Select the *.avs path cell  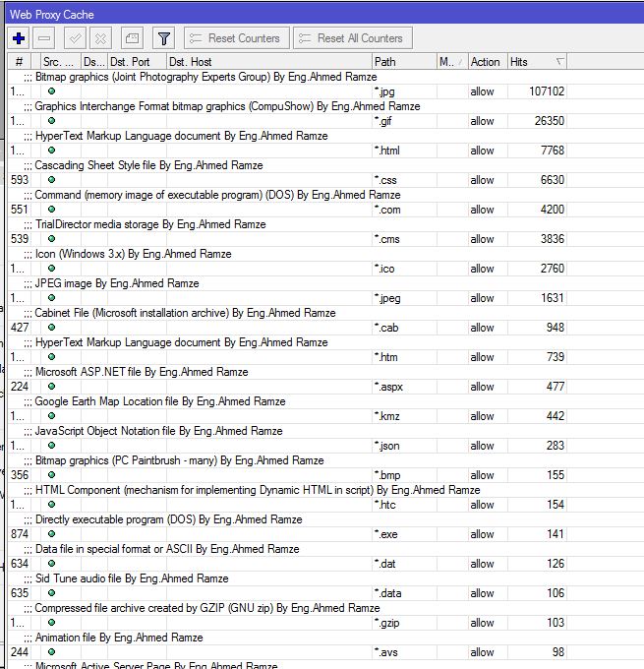404,652
